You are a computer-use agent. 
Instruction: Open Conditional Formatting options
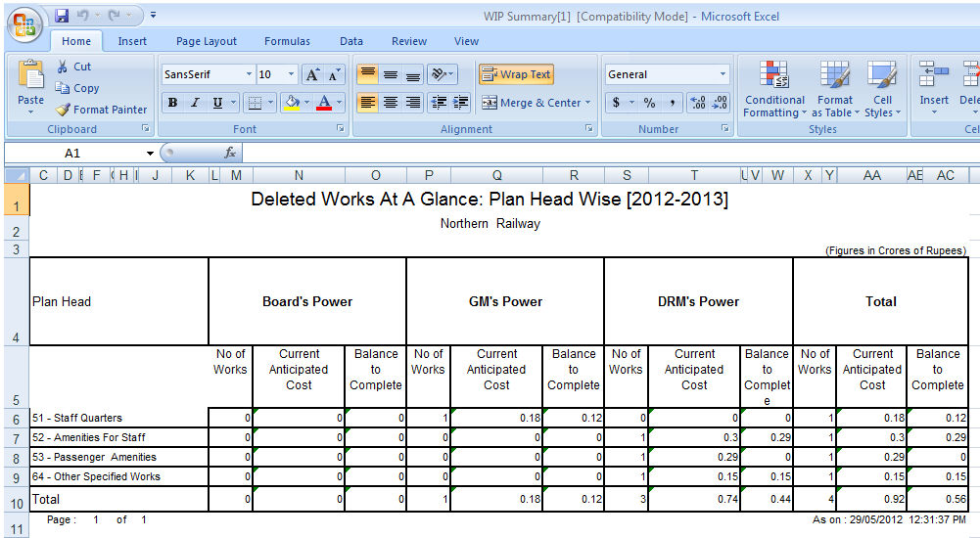[774, 93]
